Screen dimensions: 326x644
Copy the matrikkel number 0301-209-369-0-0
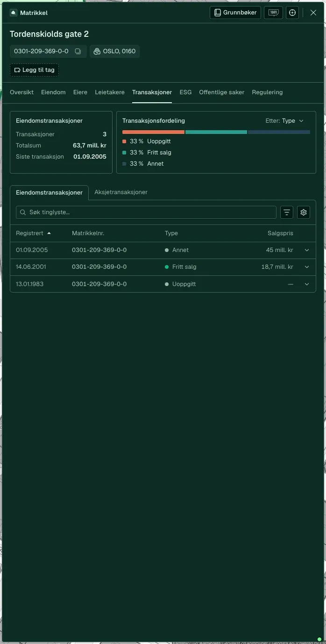(78, 51)
